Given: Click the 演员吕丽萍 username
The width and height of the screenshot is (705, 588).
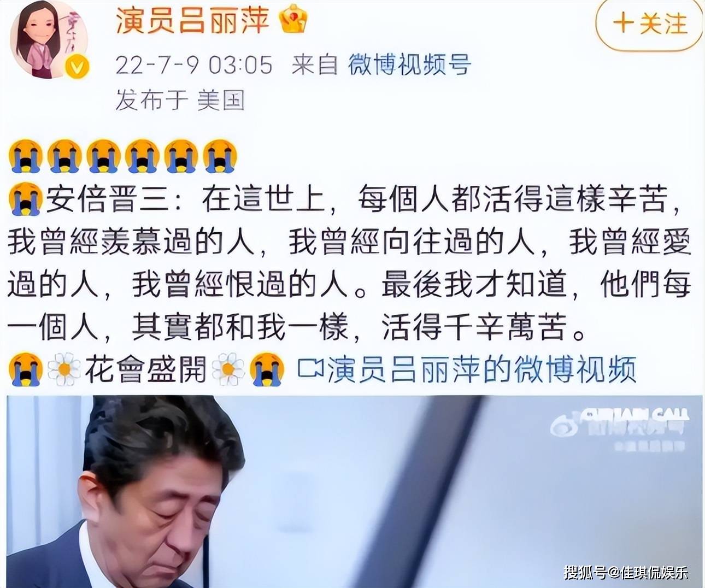Looking at the screenshot, I should pos(192,20).
